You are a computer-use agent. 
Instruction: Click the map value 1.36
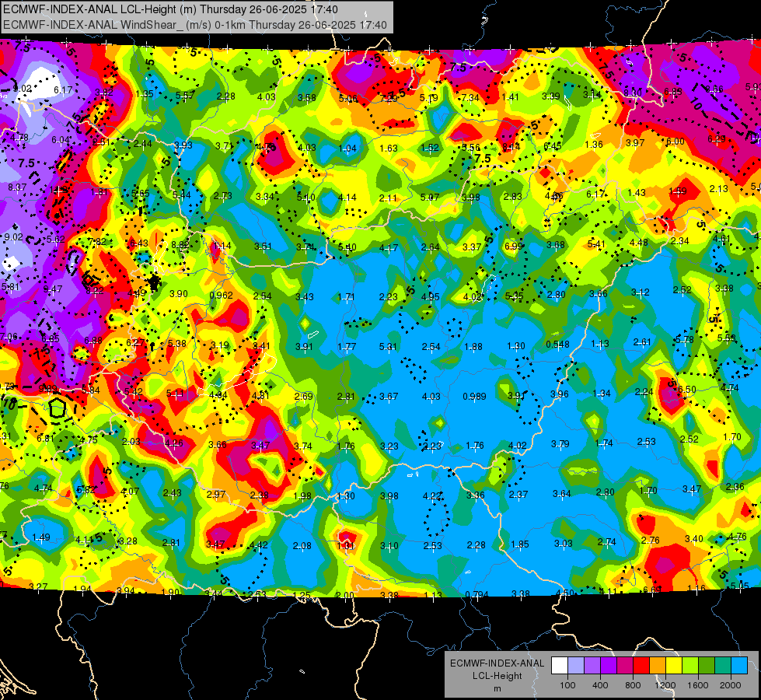click(x=594, y=144)
